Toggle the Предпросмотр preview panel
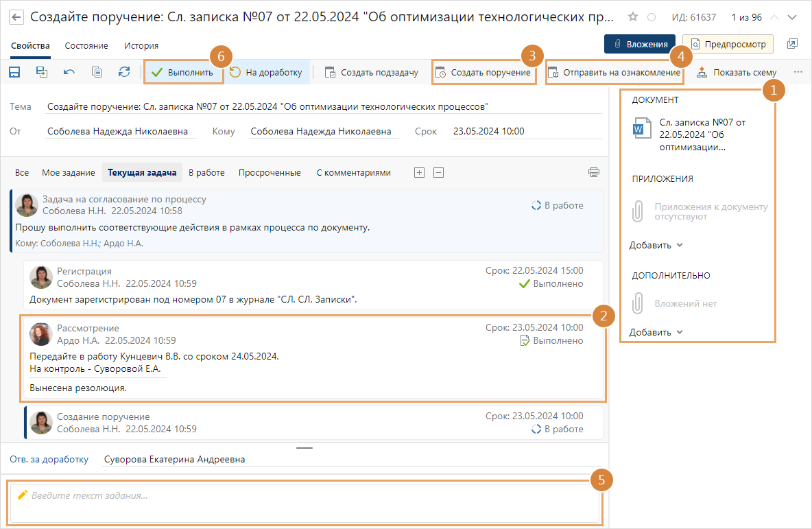 click(728, 44)
